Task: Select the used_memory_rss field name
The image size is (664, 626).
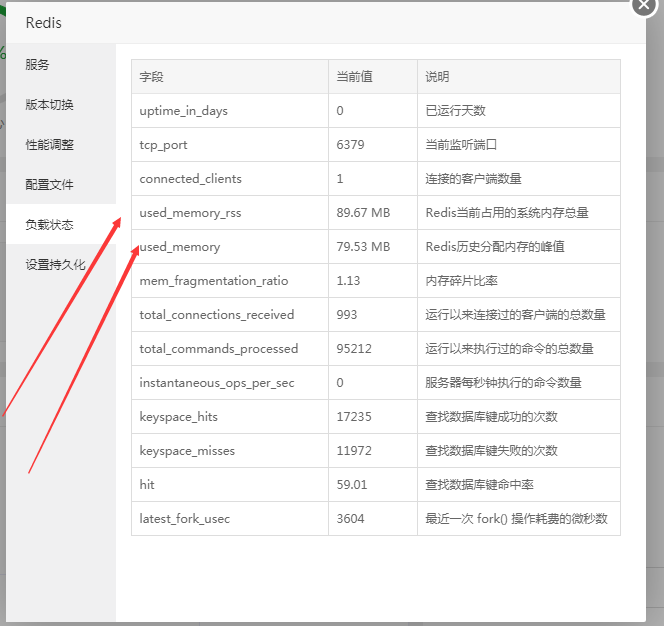Action: point(191,213)
